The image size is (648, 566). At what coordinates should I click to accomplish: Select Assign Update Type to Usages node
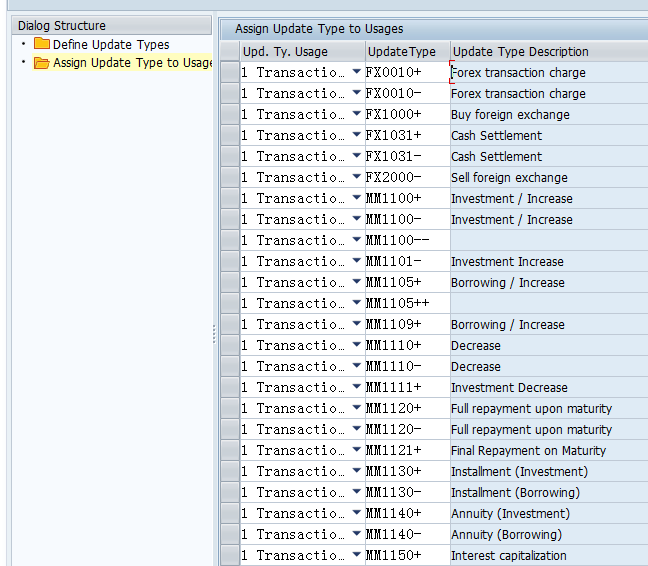(132, 63)
